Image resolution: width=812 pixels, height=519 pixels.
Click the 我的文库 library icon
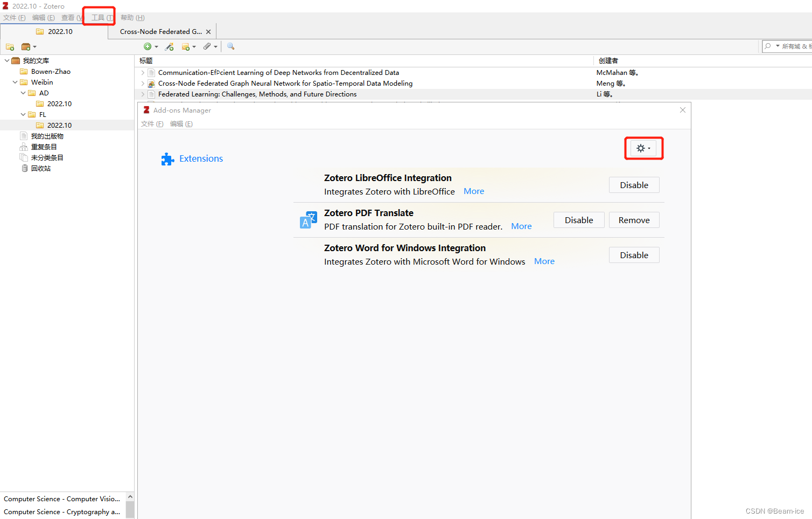[x=16, y=61]
